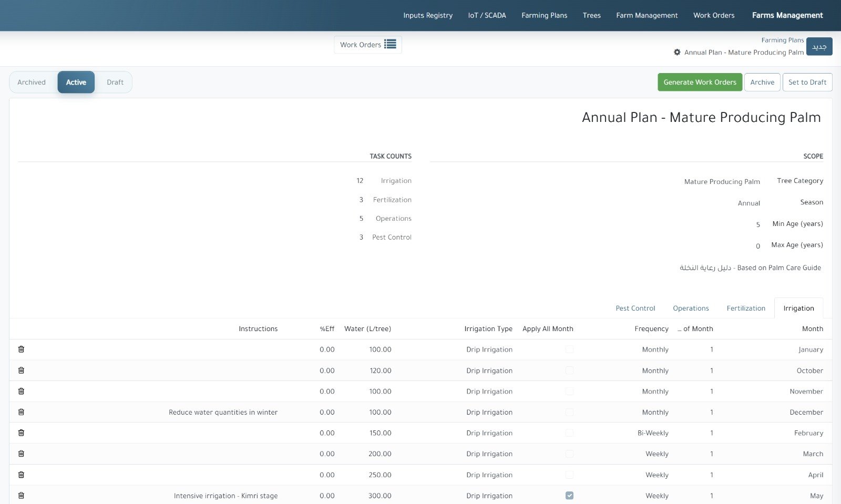841x504 pixels.
Task: Click Generate Work Orders button
Action: click(700, 82)
